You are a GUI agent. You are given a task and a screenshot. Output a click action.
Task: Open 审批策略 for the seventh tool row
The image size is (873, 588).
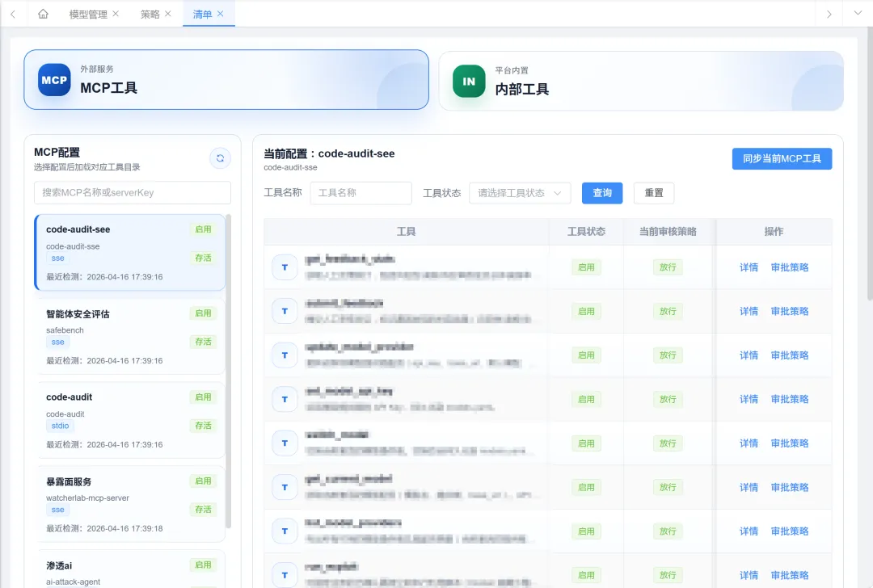(x=790, y=531)
